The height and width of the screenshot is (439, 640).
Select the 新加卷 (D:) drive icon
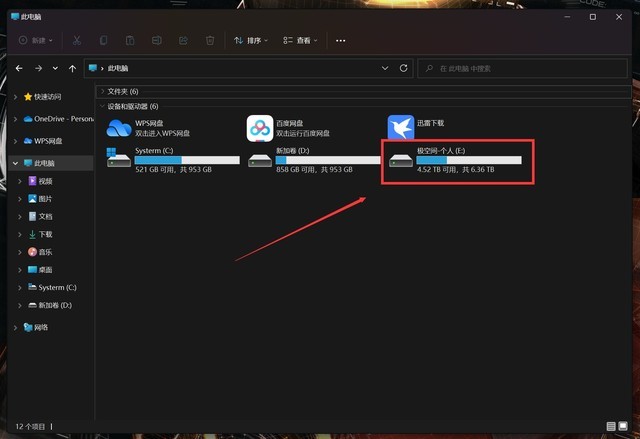[x=260, y=160]
